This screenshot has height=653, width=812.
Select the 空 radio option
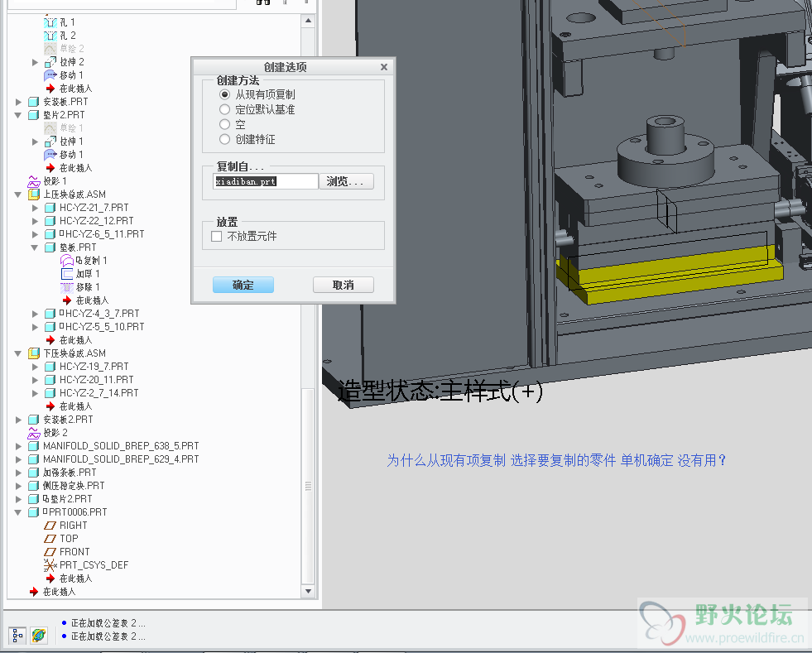coord(224,124)
